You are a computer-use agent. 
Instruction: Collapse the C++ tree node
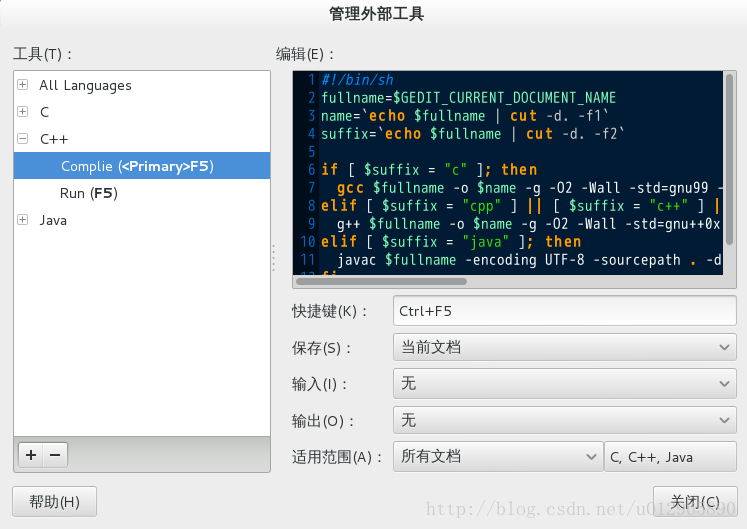pyautogui.click(x=22, y=139)
